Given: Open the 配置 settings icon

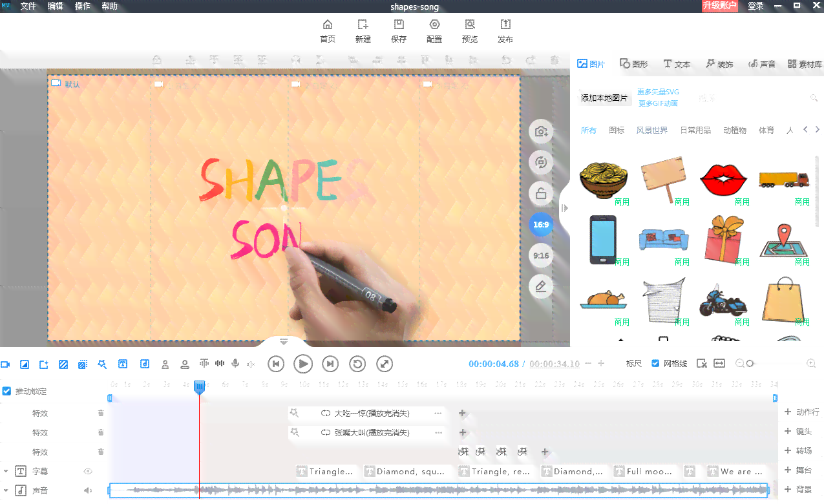Looking at the screenshot, I should click(x=434, y=30).
